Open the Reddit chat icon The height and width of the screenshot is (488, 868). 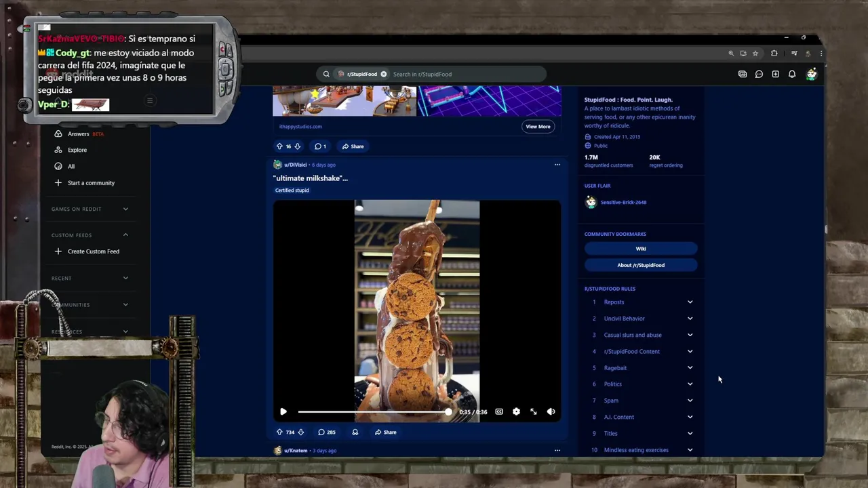pyautogui.click(x=759, y=74)
